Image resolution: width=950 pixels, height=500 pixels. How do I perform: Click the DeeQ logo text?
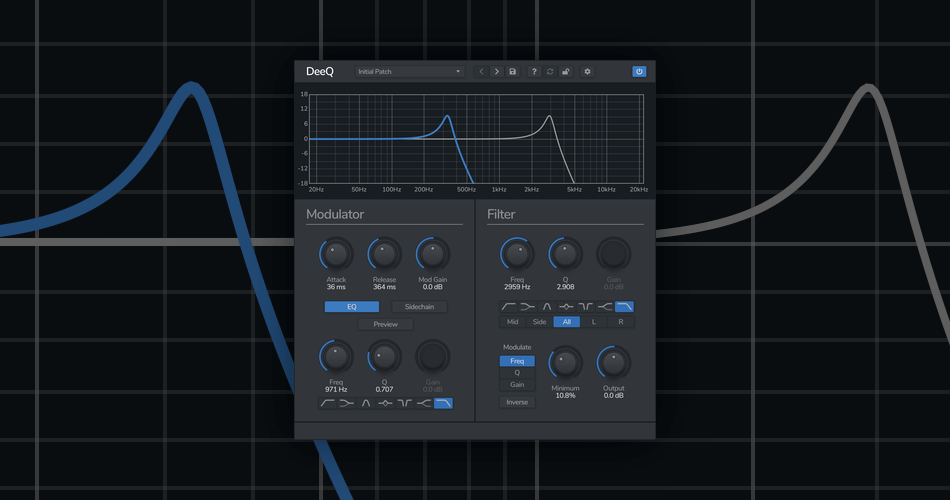320,72
